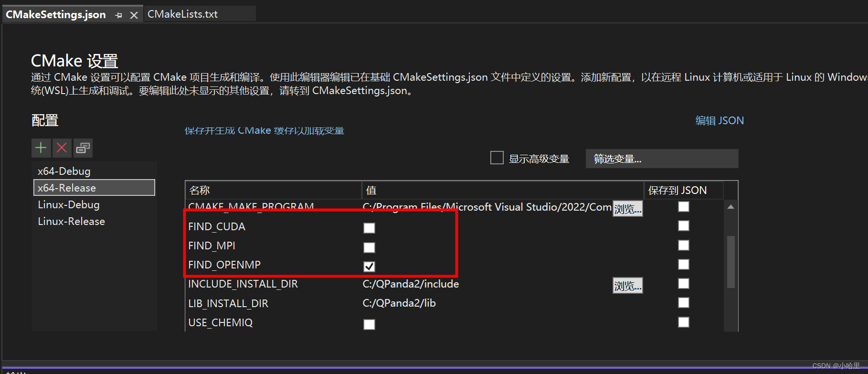Viewport: 868px width, 374px height.
Task: Select the FIND_CUDA variable name
Action: tap(217, 226)
